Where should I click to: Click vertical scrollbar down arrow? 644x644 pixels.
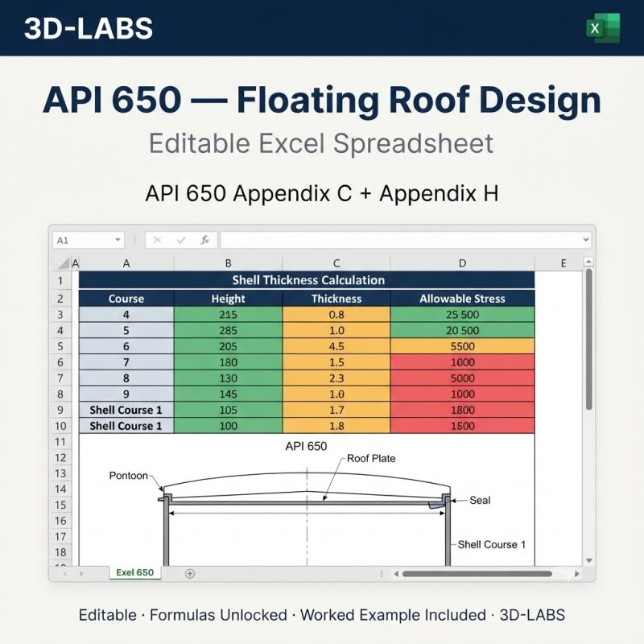click(589, 560)
